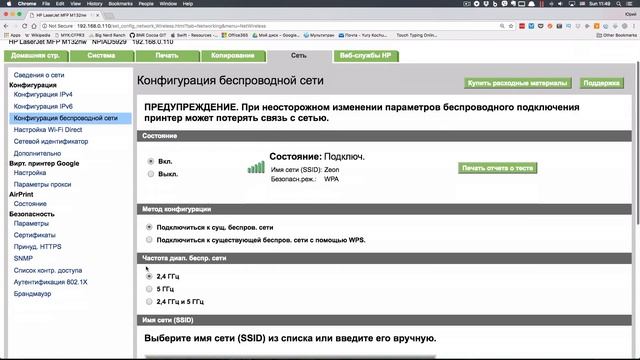Open Chrome Bookmarks menu

point(120,4)
